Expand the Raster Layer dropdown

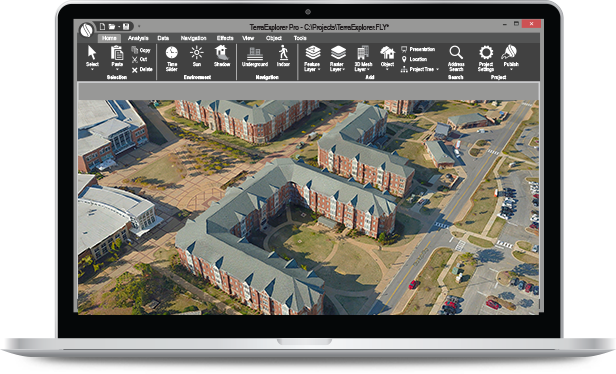tap(337, 58)
